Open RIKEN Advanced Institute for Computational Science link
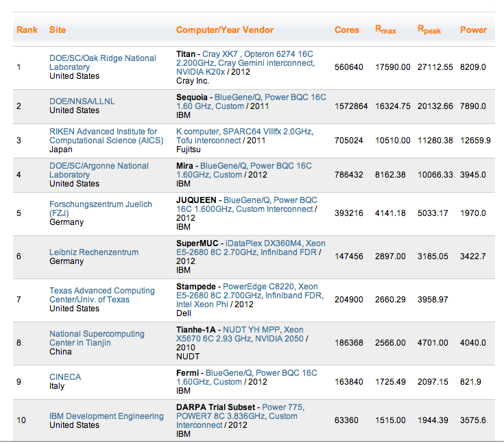 coord(106,136)
